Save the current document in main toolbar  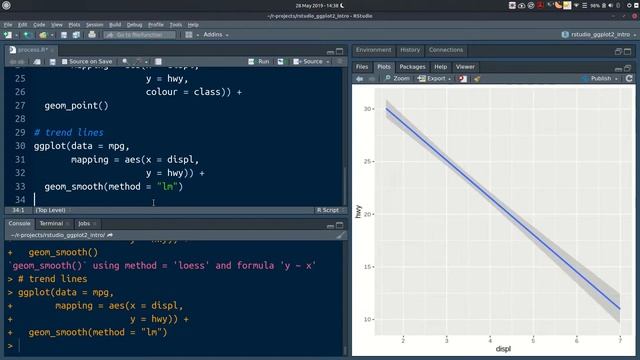(x=64, y=35)
